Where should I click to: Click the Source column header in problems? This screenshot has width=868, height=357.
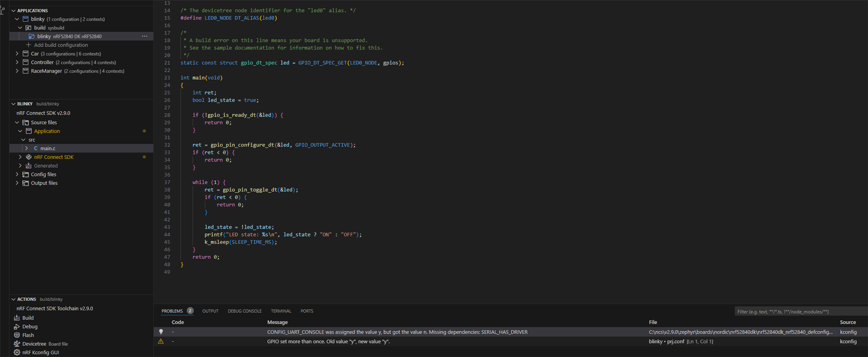coord(848,322)
